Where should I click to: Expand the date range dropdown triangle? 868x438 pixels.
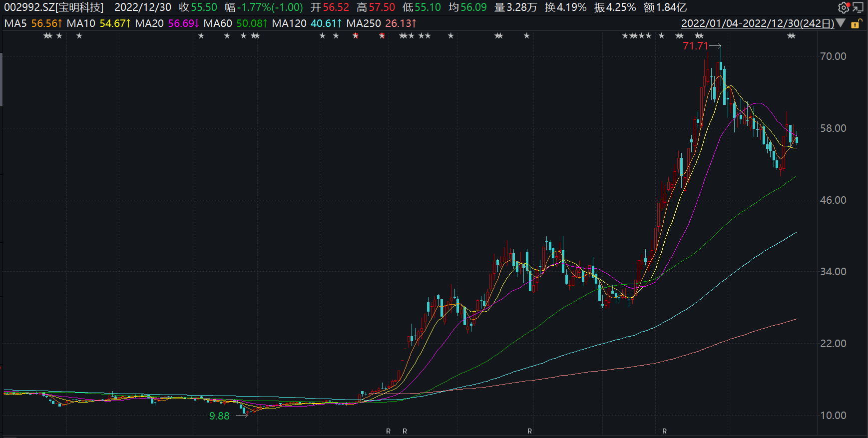tap(841, 23)
